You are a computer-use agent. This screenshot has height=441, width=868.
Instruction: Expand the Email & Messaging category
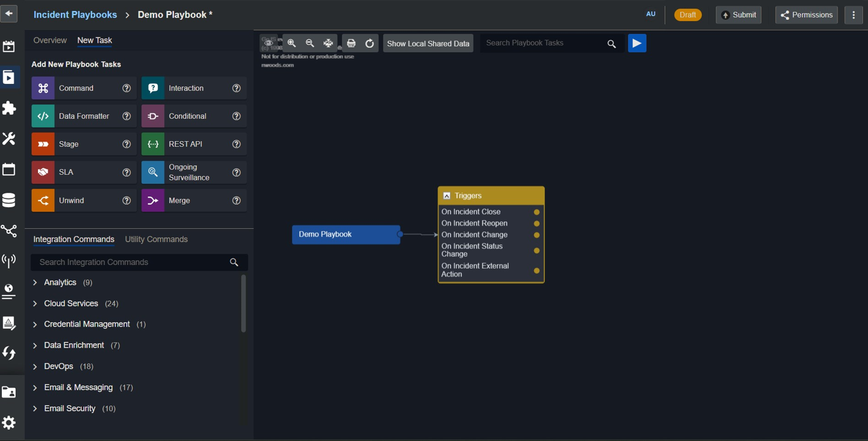click(x=35, y=388)
